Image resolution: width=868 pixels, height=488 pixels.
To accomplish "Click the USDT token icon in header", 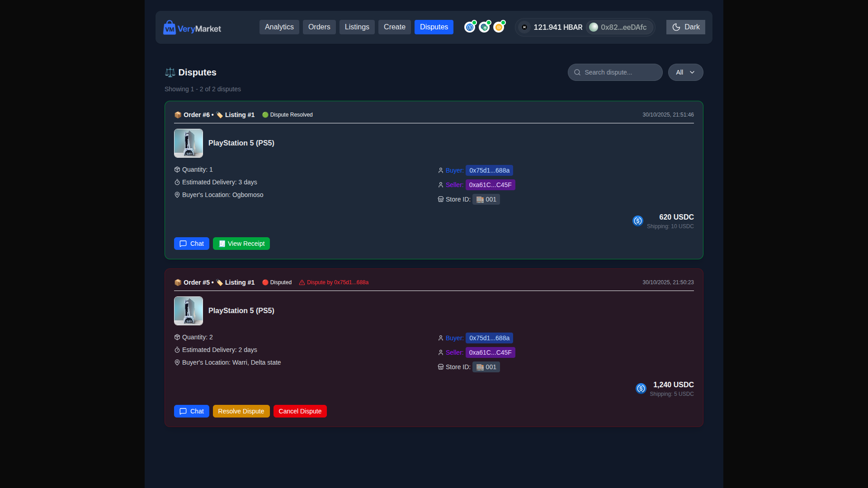I will (485, 28).
